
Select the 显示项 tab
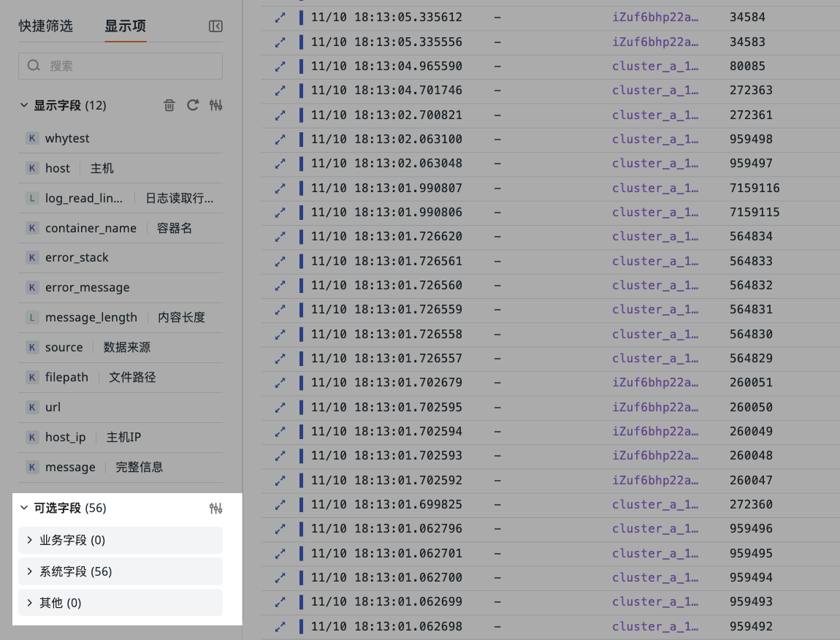click(125, 26)
